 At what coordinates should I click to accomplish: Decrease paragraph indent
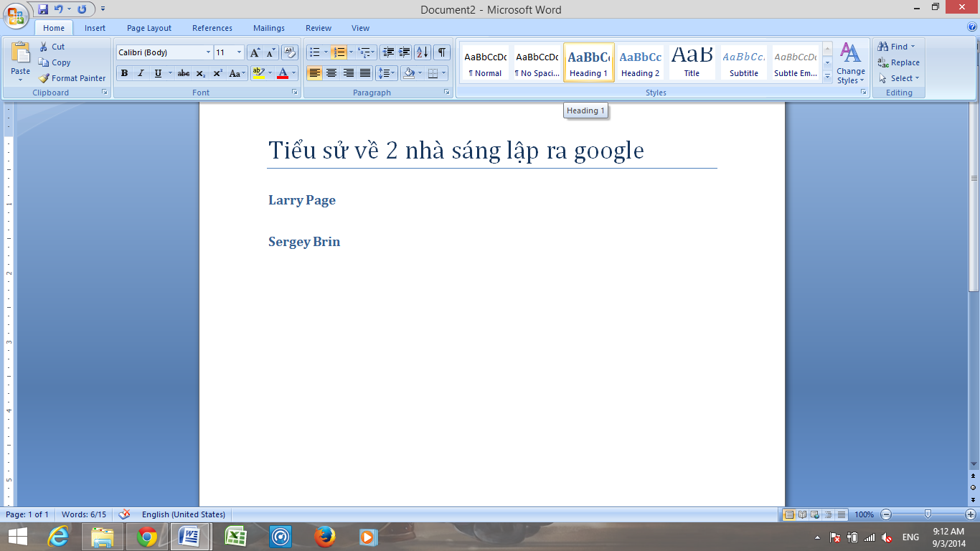pyautogui.click(x=388, y=52)
